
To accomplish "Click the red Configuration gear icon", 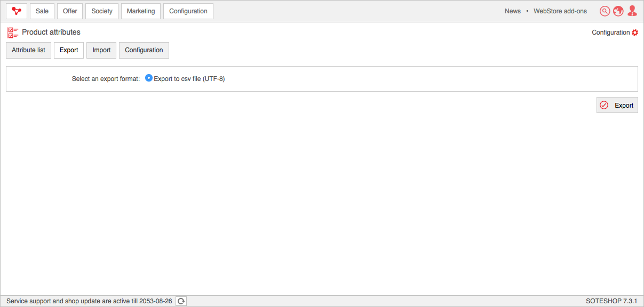I will 635,33.
